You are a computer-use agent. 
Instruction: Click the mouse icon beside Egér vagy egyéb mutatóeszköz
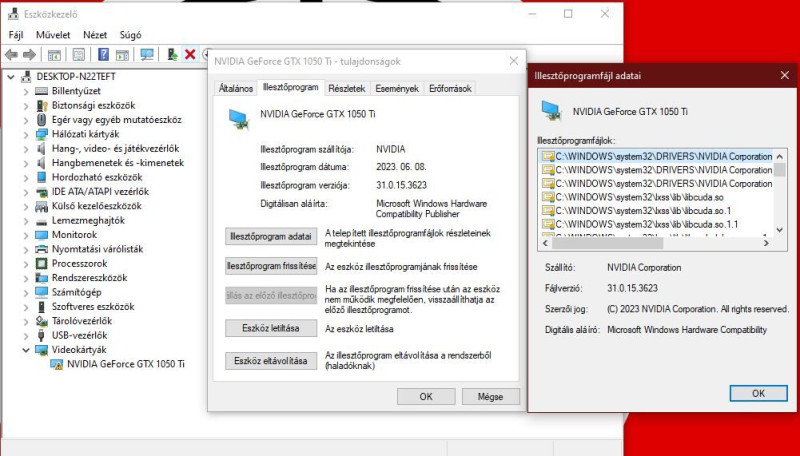click(41, 120)
